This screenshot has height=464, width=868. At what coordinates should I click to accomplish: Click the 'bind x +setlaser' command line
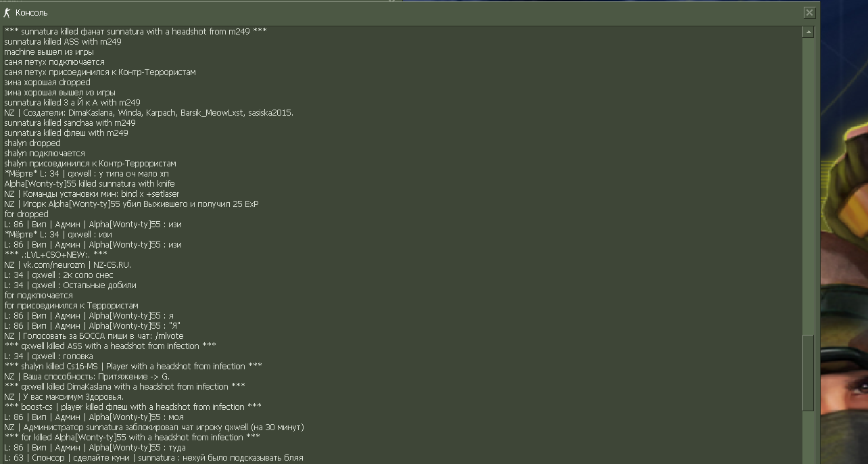coord(91,194)
